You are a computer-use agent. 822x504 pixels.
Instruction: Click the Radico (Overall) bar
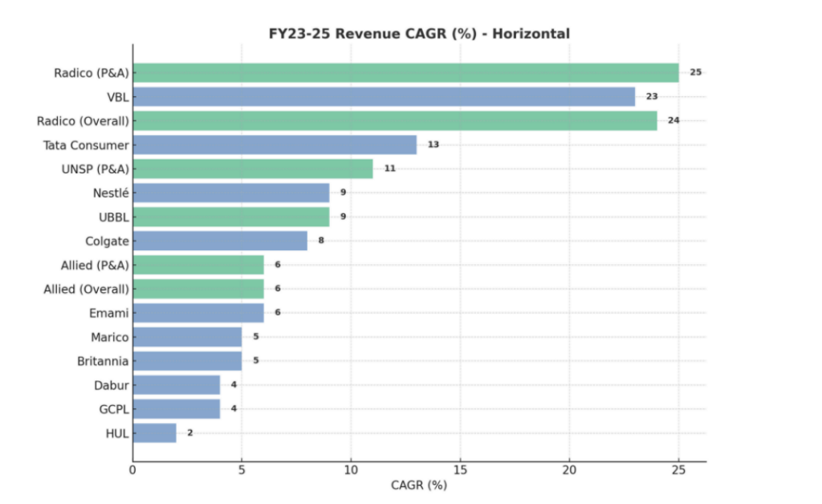tap(395, 121)
